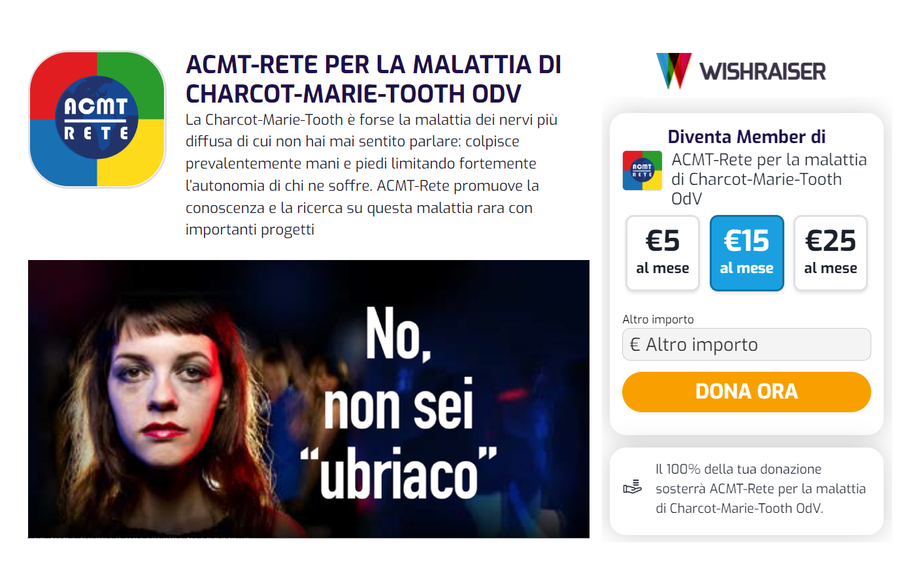Select the €5 al mese option
This screenshot has height=588, width=915.
point(663,253)
